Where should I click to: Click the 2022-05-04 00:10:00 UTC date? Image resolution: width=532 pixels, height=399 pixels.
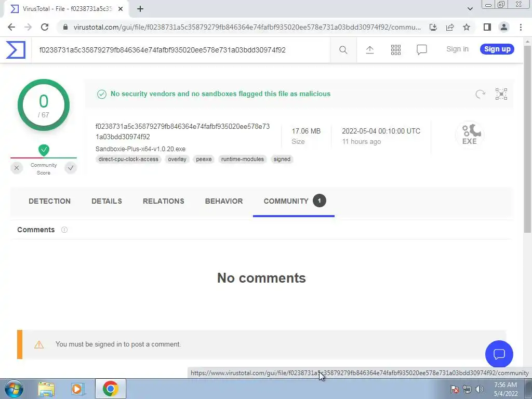pyautogui.click(x=381, y=131)
